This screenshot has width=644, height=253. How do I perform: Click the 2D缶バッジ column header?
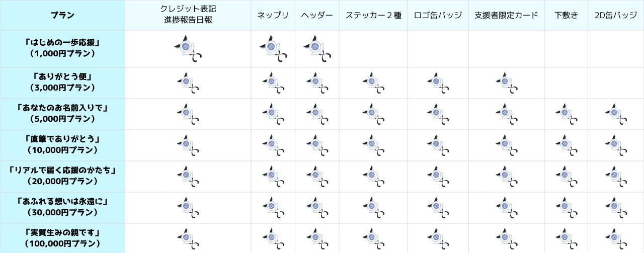[x=615, y=15]
